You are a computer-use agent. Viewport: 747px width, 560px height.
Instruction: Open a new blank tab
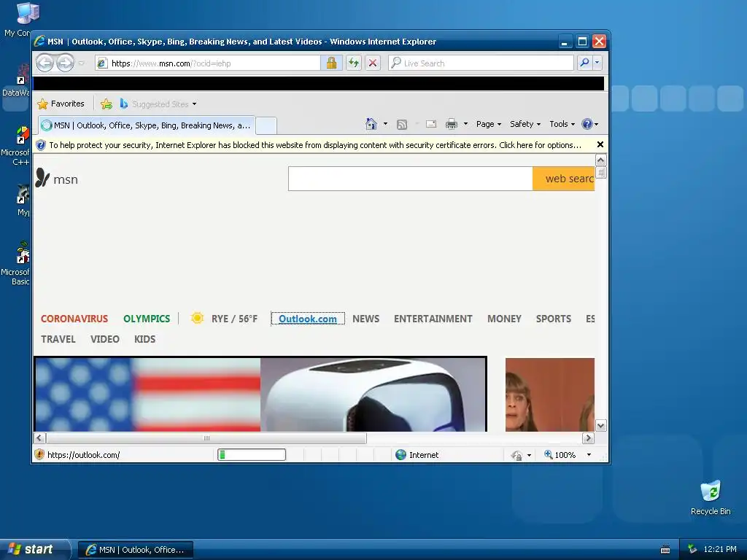(x=266, y=125)
